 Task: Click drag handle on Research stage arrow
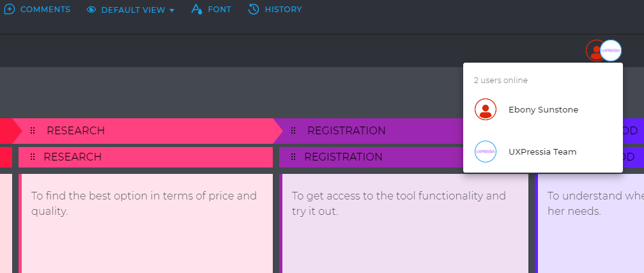coord(33,130)
